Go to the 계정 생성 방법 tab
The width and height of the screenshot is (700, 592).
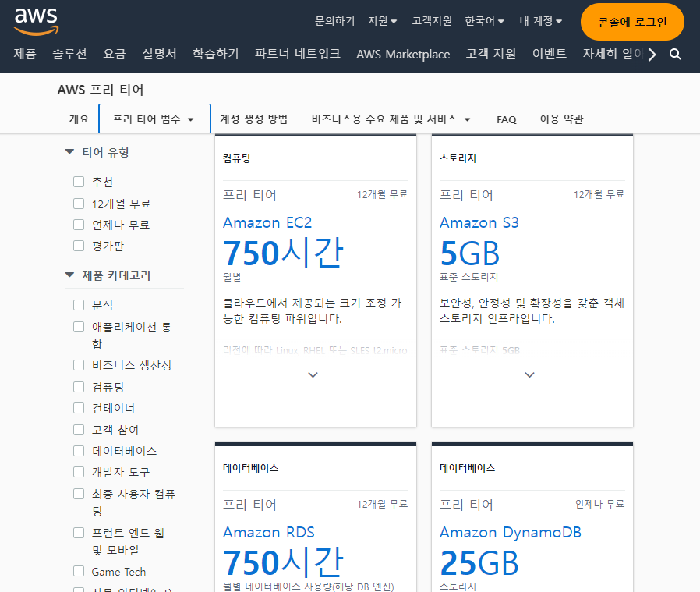[x=253, y=119]
